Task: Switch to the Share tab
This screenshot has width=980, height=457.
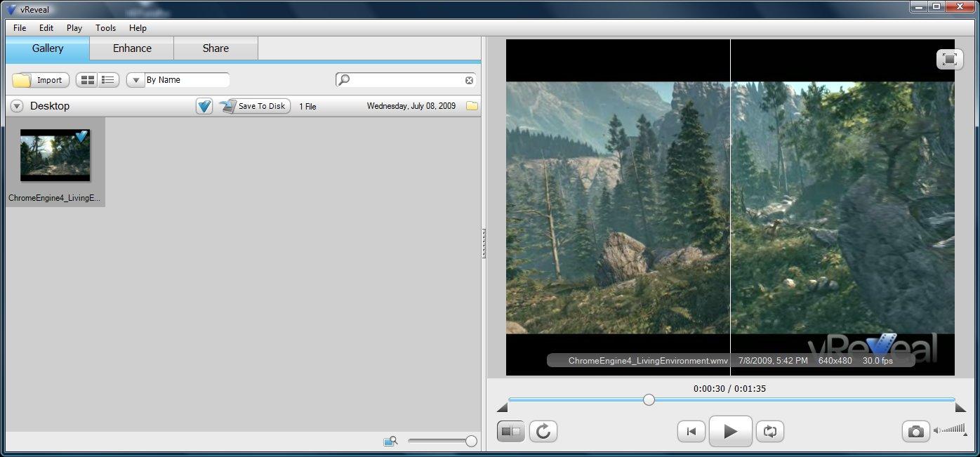Action: click(216, 48)
